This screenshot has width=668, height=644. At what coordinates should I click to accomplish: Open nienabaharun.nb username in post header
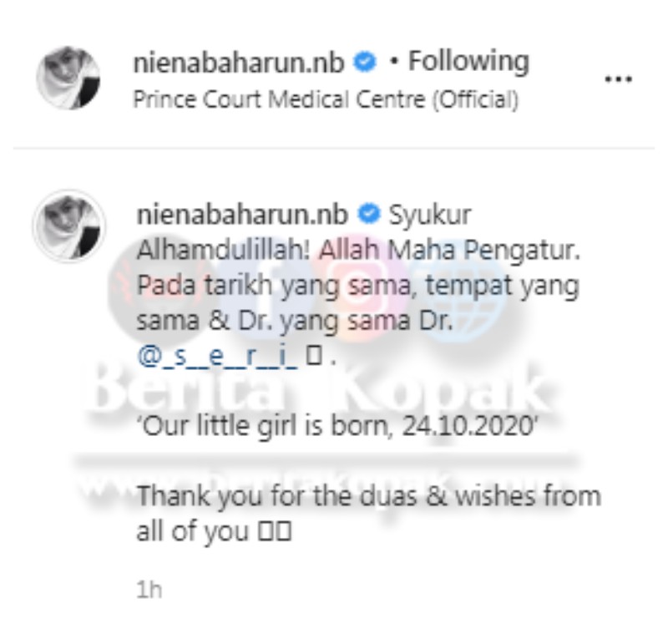239,63
